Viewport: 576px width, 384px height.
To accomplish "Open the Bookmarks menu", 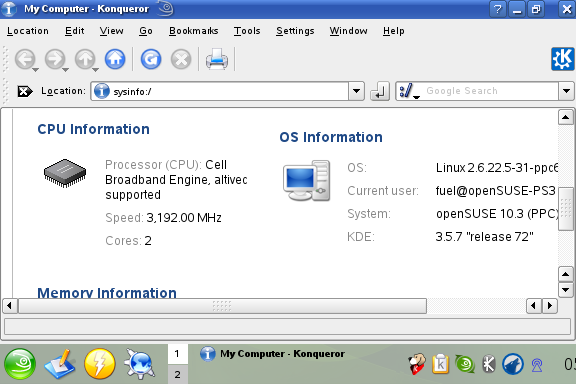I will pyautogui.click(x=194, y=31).
